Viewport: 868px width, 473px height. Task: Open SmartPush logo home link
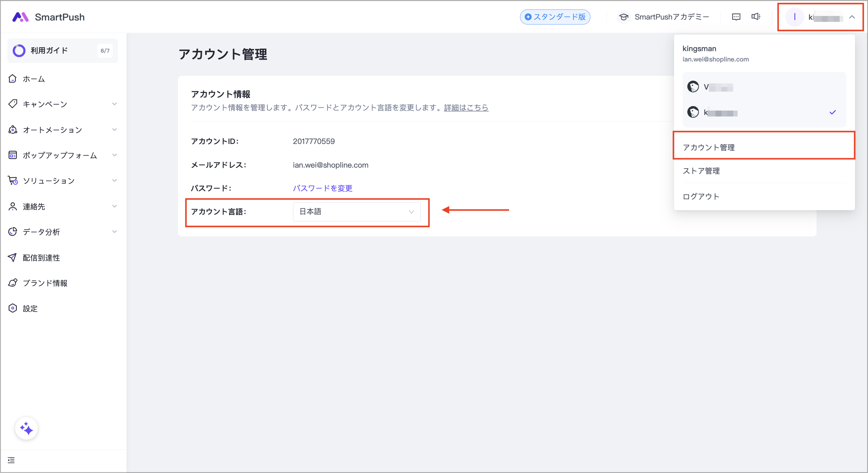tap(49, 17)
